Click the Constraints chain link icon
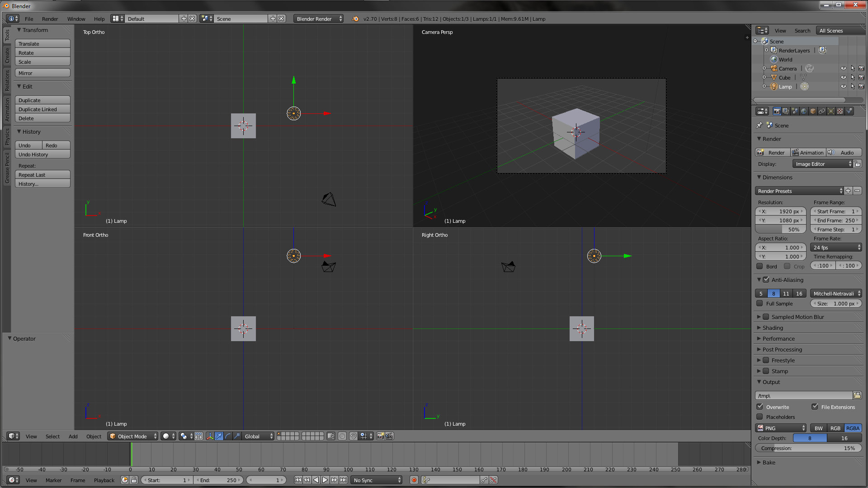868x488 pixels. [x=822, y=111]
